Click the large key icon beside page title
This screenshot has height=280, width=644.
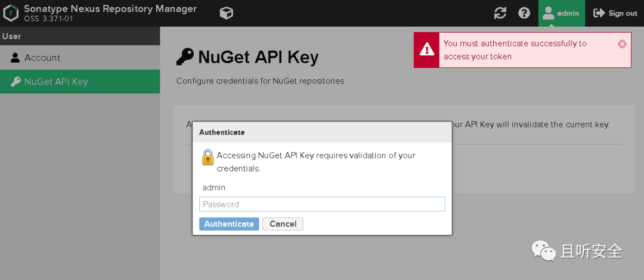click(x=185, y=57)
